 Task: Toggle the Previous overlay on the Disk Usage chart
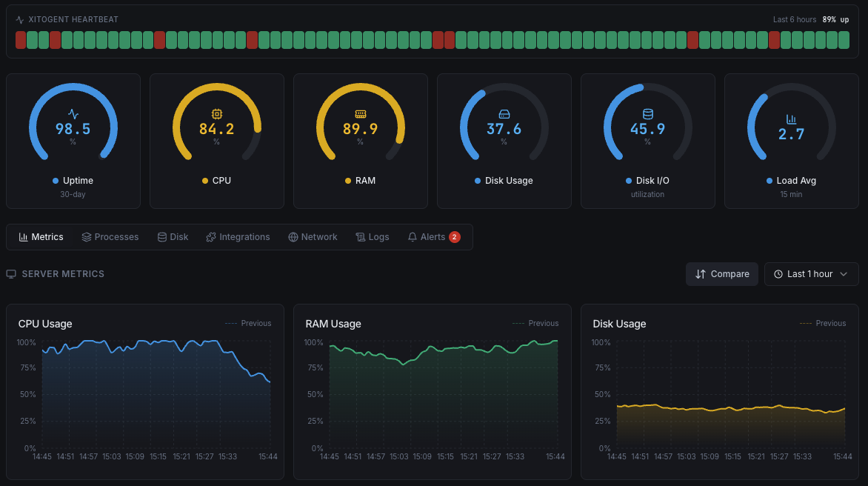click(x=823, y=323)
